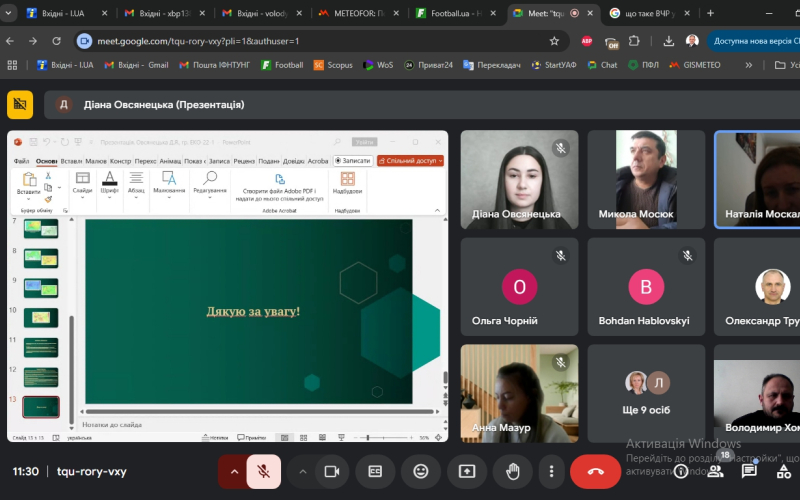Open a new browser tab

click(x=710, y=13)
